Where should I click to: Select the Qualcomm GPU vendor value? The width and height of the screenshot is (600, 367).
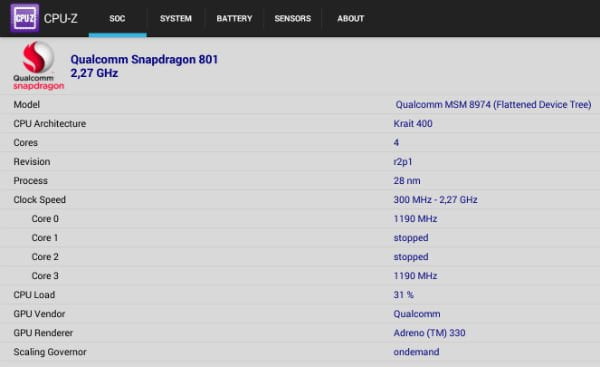click(417, 314)
